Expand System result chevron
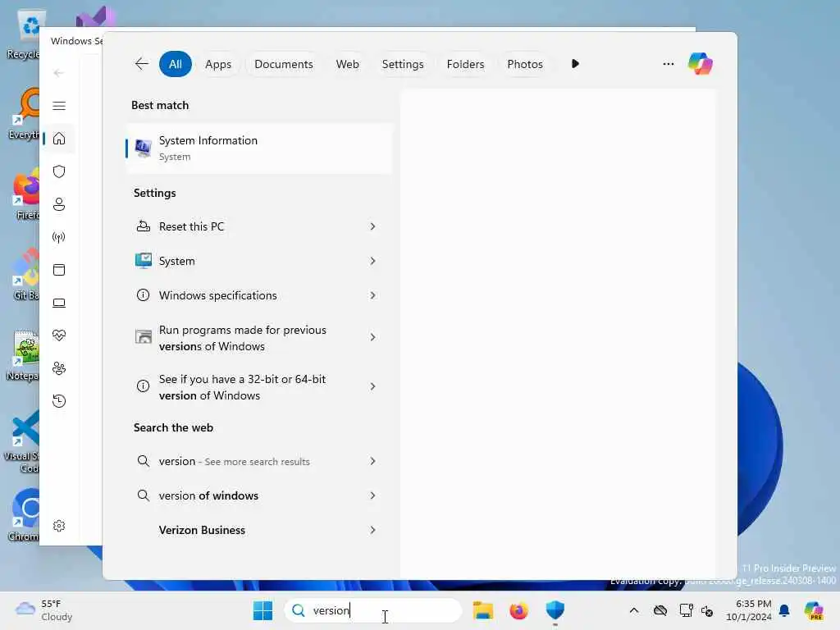840x630 pixels. 373,261
